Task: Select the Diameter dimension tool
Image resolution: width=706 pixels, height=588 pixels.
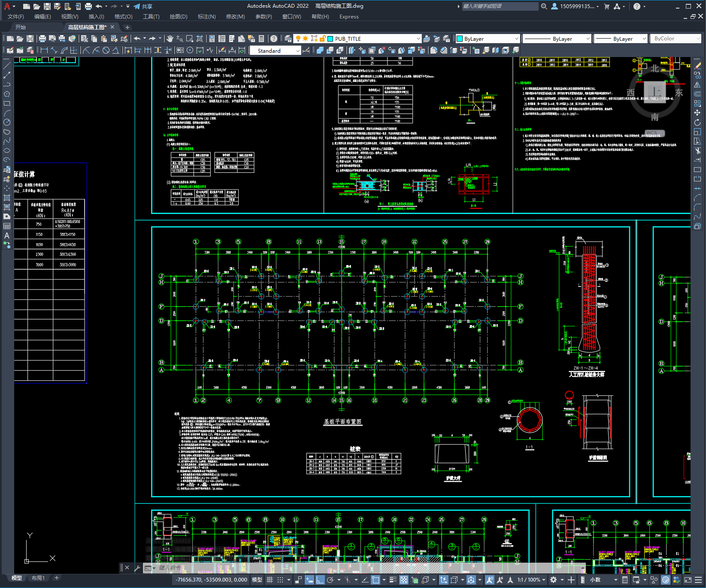Action: tap(106, 50)
